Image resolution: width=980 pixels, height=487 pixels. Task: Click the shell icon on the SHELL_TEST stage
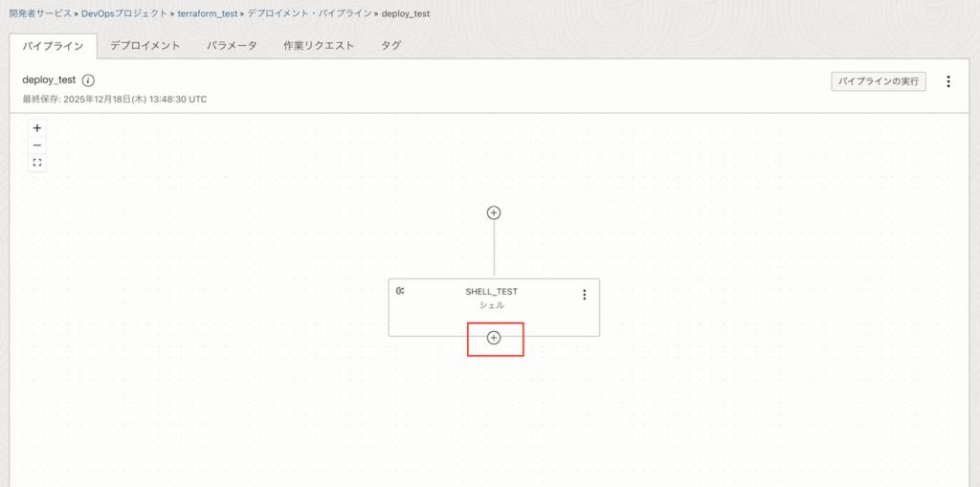pos(400,291)
